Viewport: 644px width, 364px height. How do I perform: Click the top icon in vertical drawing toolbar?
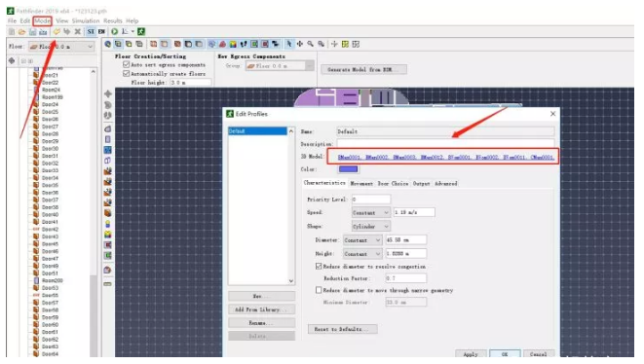pyautogui.click(x=108, y=94)
